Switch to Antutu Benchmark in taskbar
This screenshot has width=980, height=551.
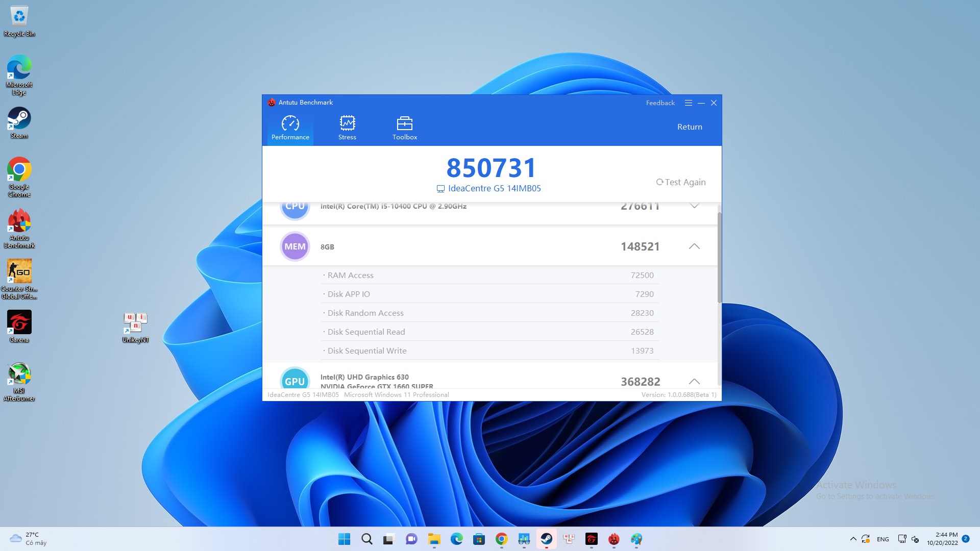(x=614, y=539)
